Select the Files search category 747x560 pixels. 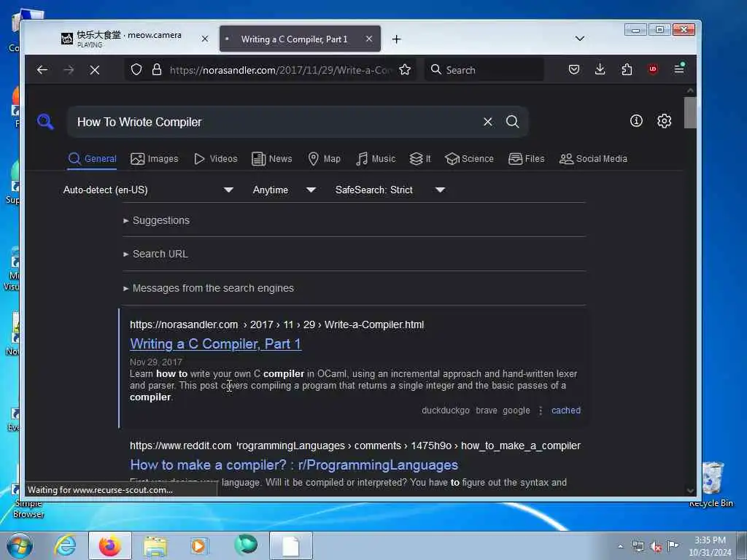coord(527,158)
